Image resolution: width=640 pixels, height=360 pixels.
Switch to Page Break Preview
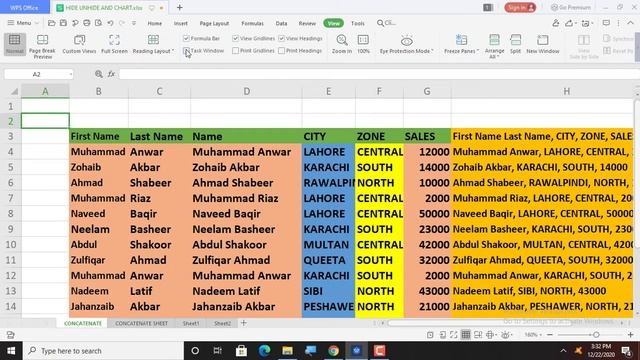tap(42, 47)
